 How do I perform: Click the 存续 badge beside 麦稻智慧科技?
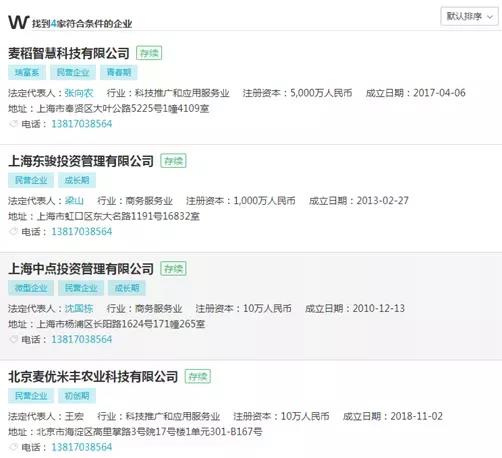click(149, 53)
